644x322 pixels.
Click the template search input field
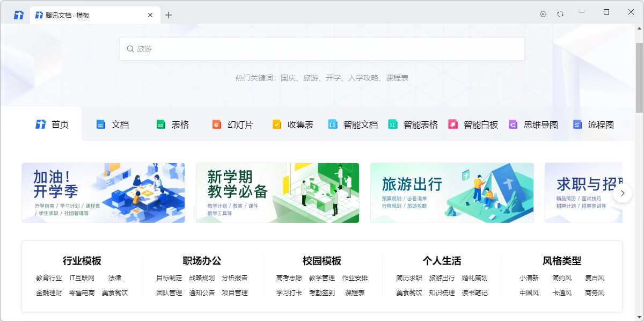pyautogui.click(x=322, y=49)
